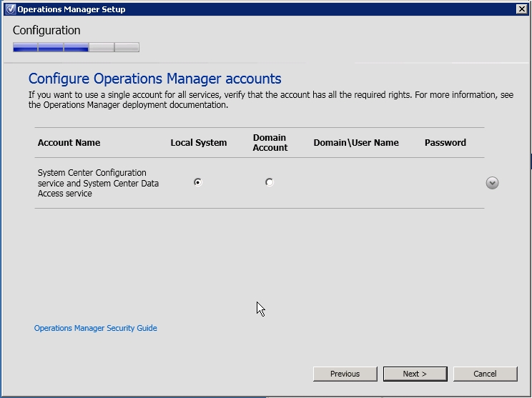The image size is (532, 398).
Task: Expand the account row chevron arrow
Action: coord(492,183)
